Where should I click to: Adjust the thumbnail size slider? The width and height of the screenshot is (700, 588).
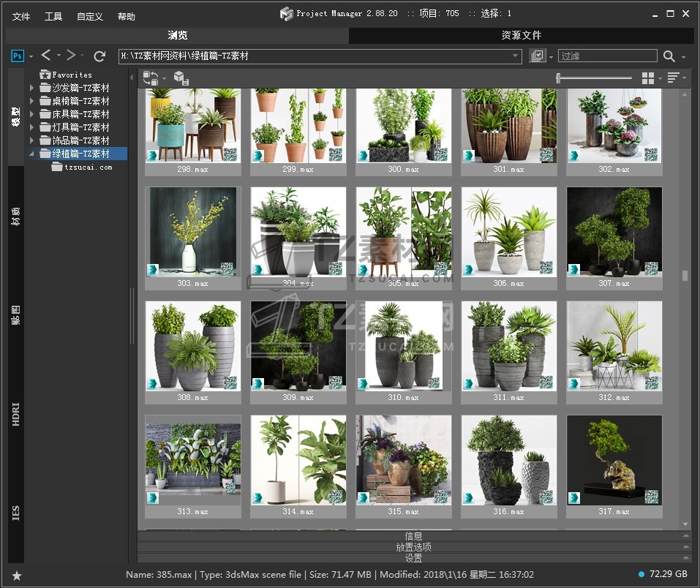559,78
